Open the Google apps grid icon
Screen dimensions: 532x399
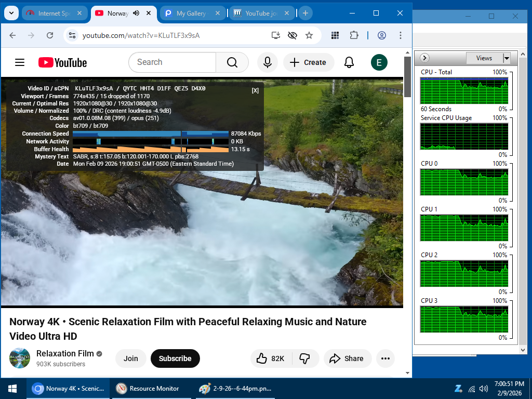click(x=335, y=35)
